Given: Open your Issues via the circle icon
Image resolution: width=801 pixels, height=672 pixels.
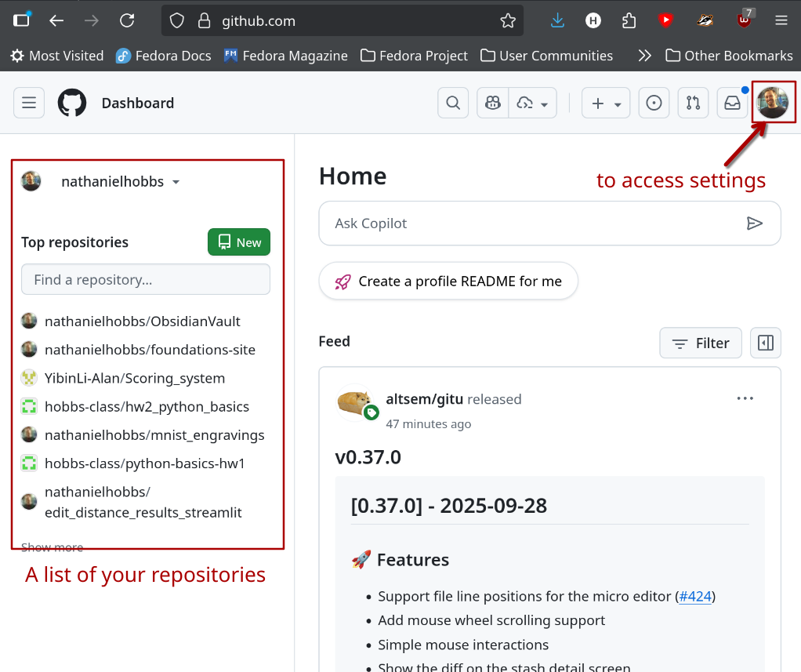Looking at the screenshot, I should click(x=654, y=102).
